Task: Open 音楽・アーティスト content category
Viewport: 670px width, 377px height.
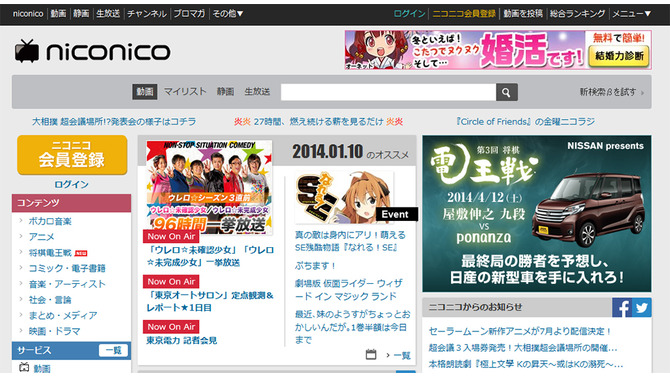Action: coord(67,284)
